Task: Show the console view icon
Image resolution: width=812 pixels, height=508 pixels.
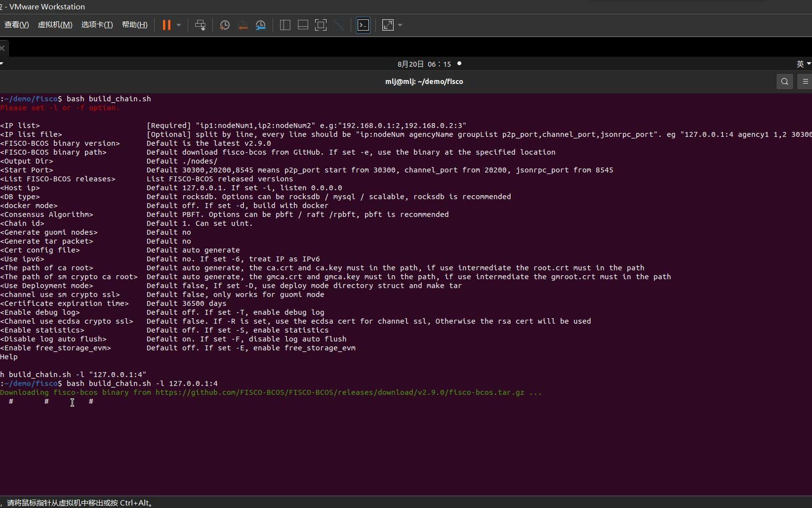Action: click(363, 25)
